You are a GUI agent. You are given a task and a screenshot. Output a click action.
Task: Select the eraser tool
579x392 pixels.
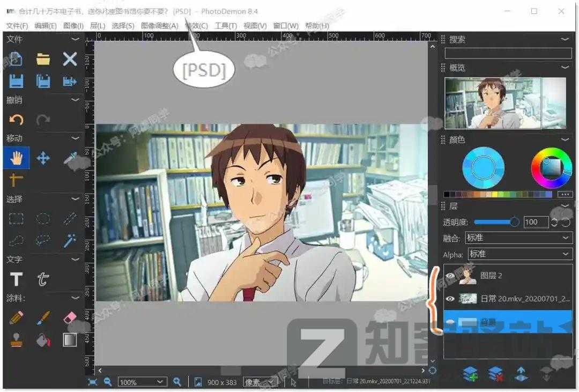(x=70, y=318)
